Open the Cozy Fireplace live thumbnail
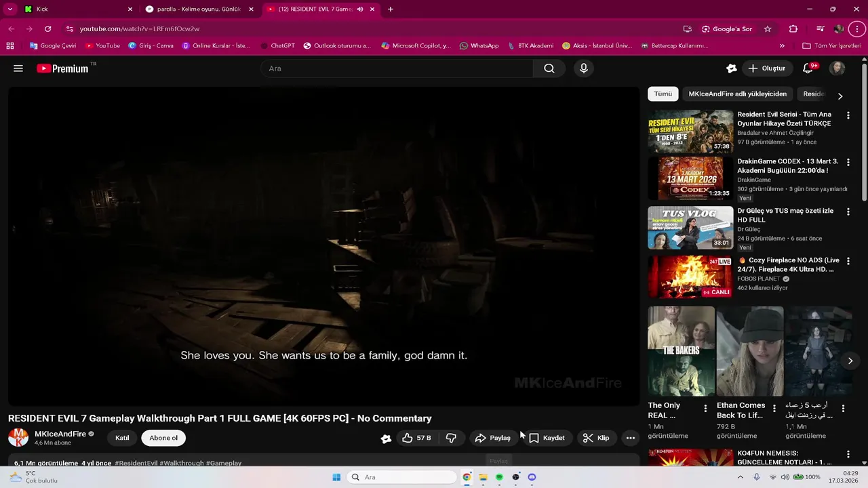Screen dimensions: 868x488 (x=690, y=277)
